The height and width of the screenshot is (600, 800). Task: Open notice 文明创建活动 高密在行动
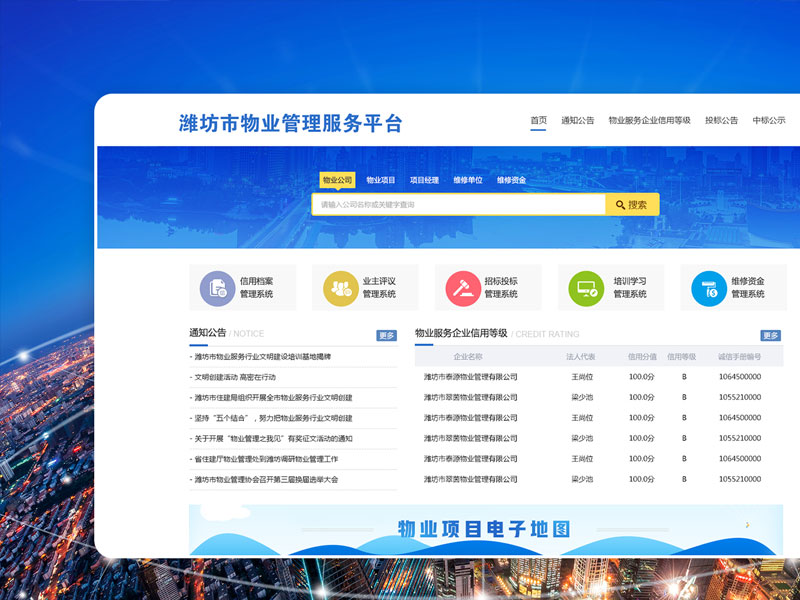(235, 377)
